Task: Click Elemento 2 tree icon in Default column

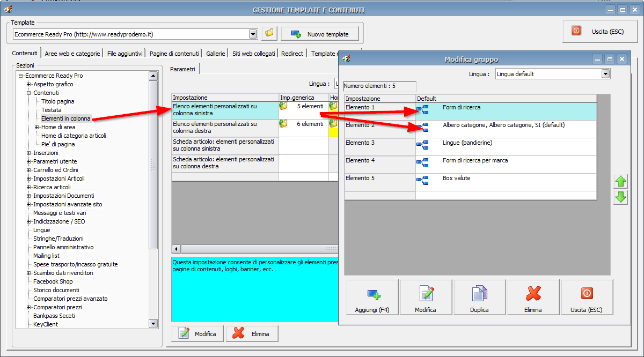Action: (x=422, y=127)
